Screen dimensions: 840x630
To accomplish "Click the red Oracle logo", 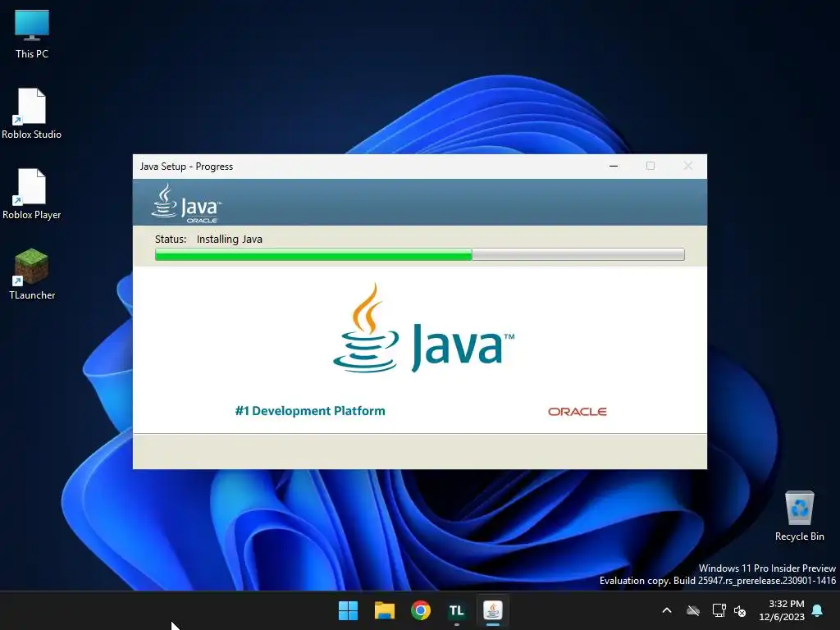I will (x=577, y=412).
